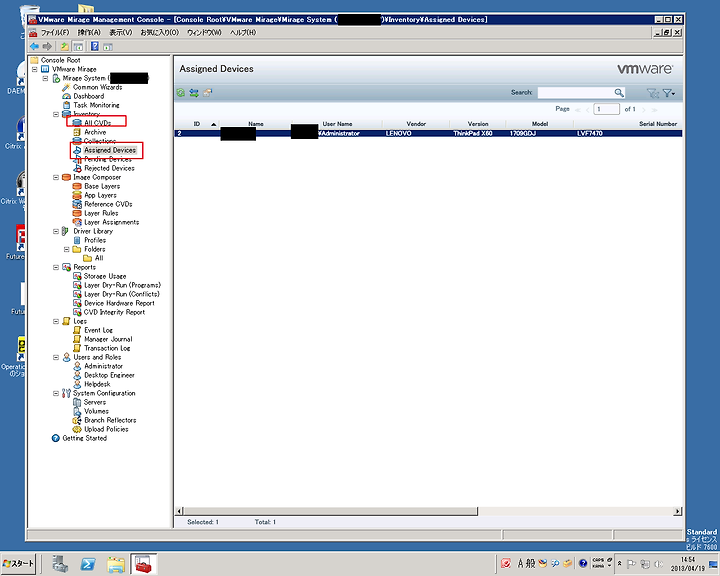720x576 pixels.
Task: Collapse the Image Composer node
Action: tap(56, 177)
